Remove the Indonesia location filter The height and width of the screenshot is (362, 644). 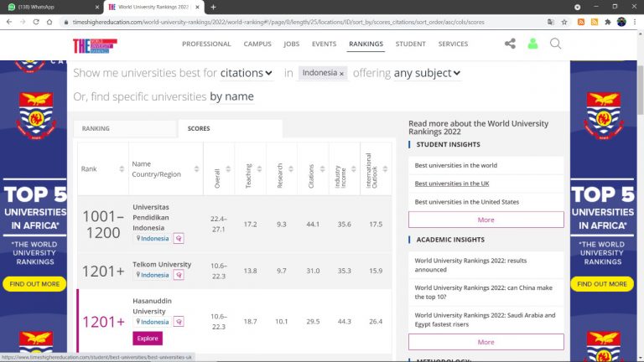pos(341,74)
